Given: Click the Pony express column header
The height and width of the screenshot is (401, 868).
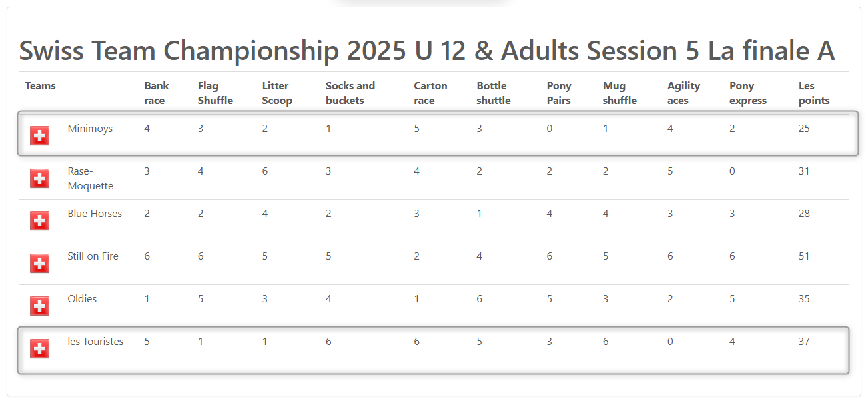Looking at the screenshot, I should (748, 93).
